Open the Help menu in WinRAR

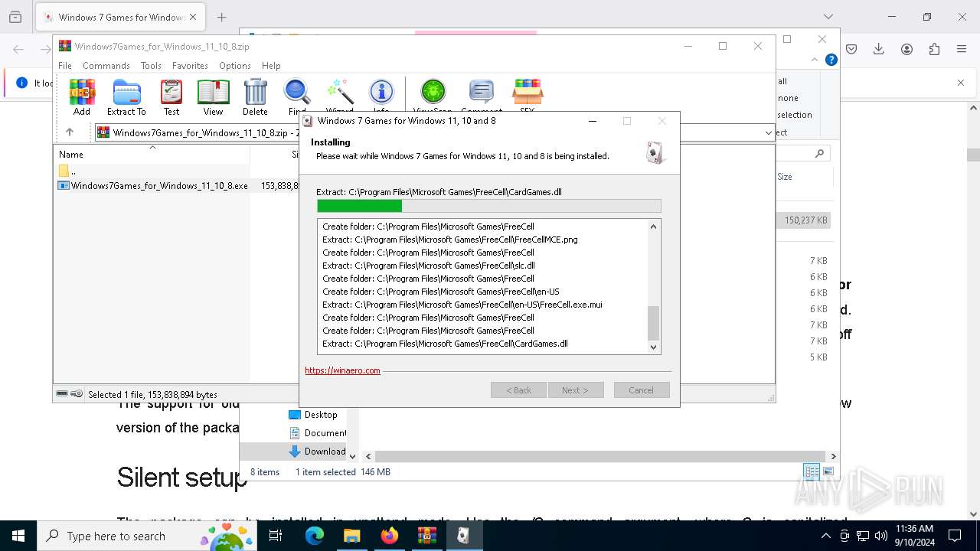271,66
